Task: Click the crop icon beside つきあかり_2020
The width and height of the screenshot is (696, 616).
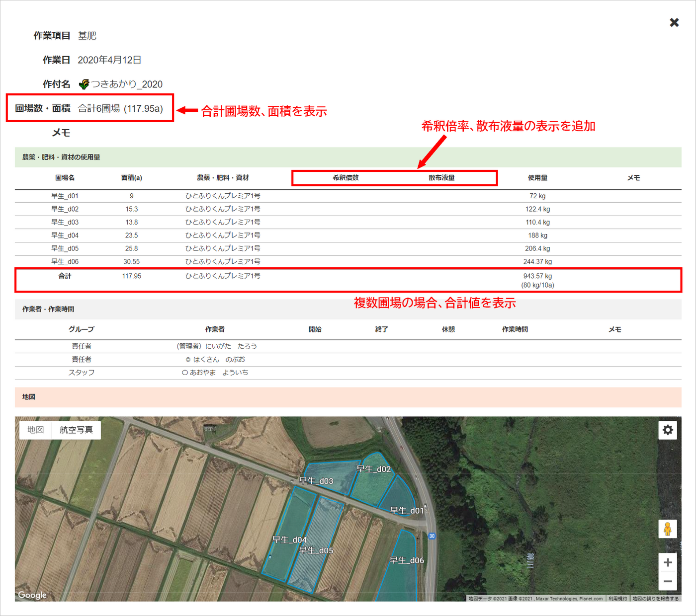Action: coord(84,84)
